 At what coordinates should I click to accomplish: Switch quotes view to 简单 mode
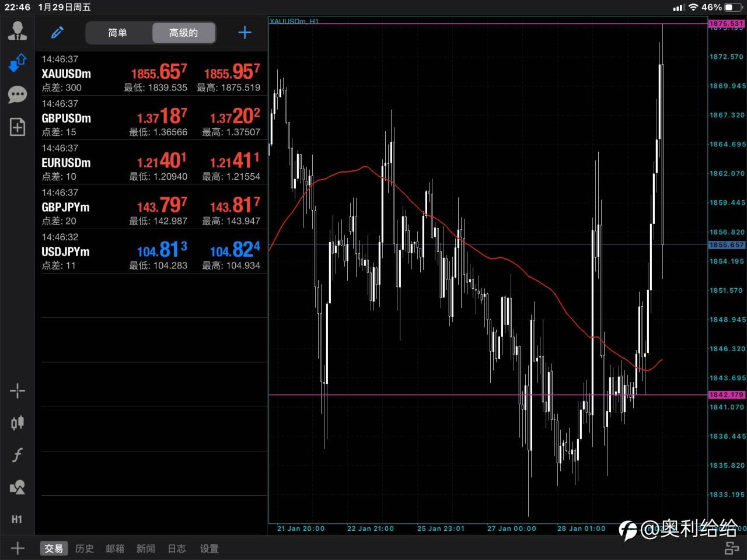coord(118,33)
